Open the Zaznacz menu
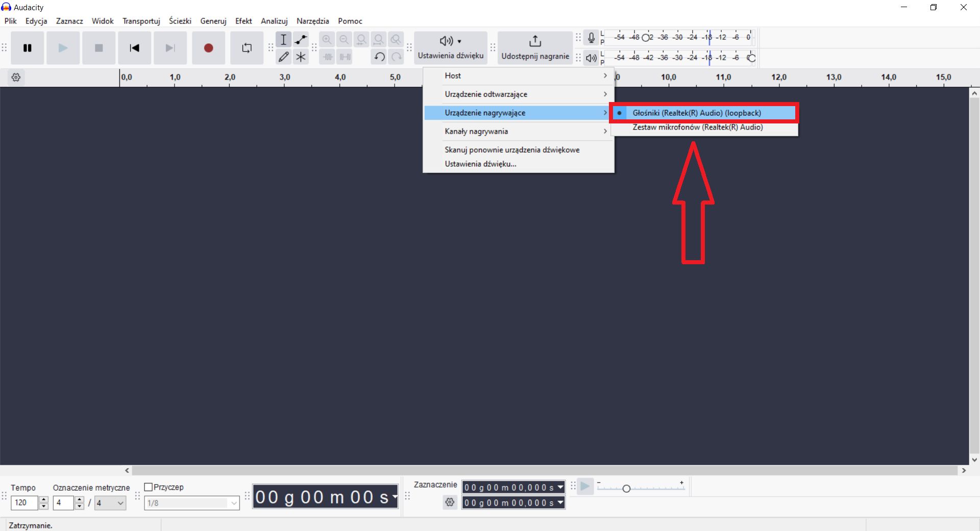Screen dimensions: 980x531 [69, 21]
